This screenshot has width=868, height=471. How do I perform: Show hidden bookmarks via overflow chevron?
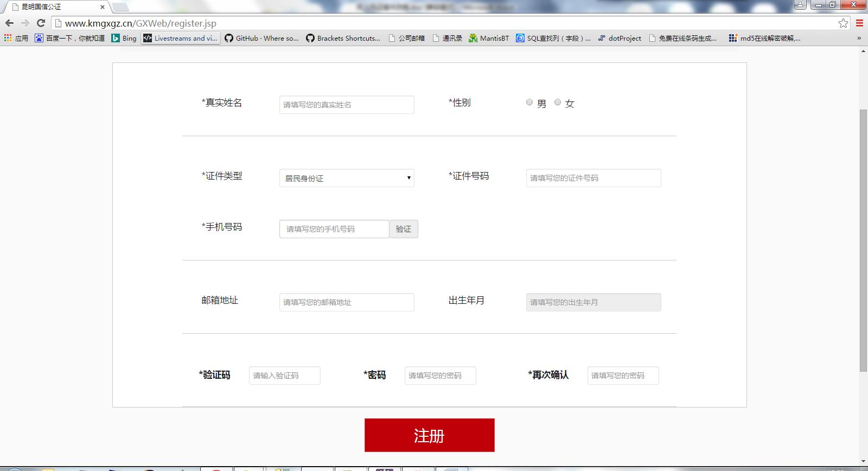[859, 38]
